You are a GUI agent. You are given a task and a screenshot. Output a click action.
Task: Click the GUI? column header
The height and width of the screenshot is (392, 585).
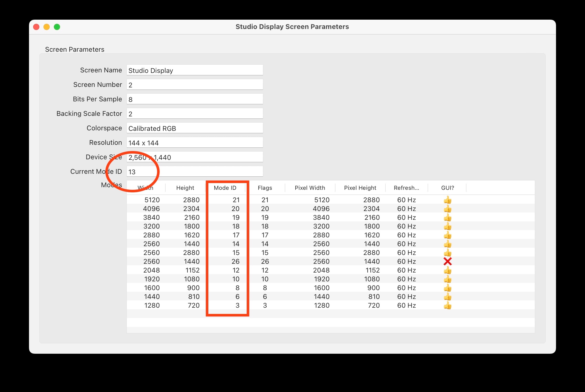[x=448, y=188]
